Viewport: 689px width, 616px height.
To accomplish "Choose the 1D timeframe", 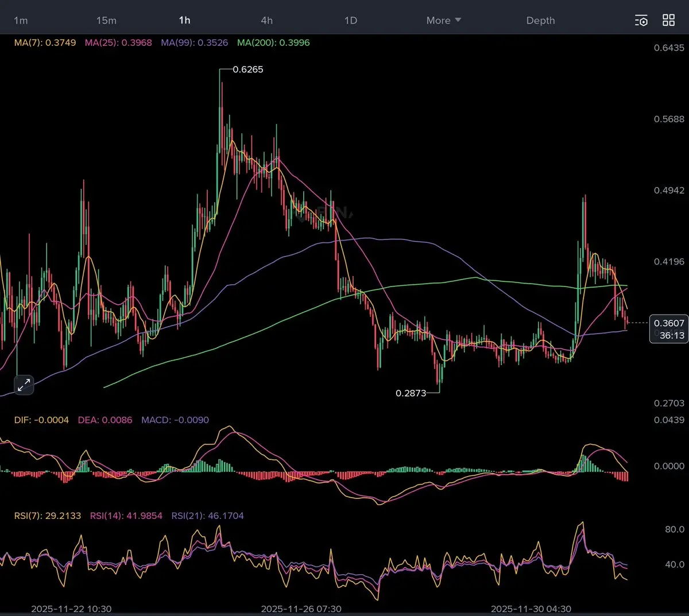I will [350, 21].
